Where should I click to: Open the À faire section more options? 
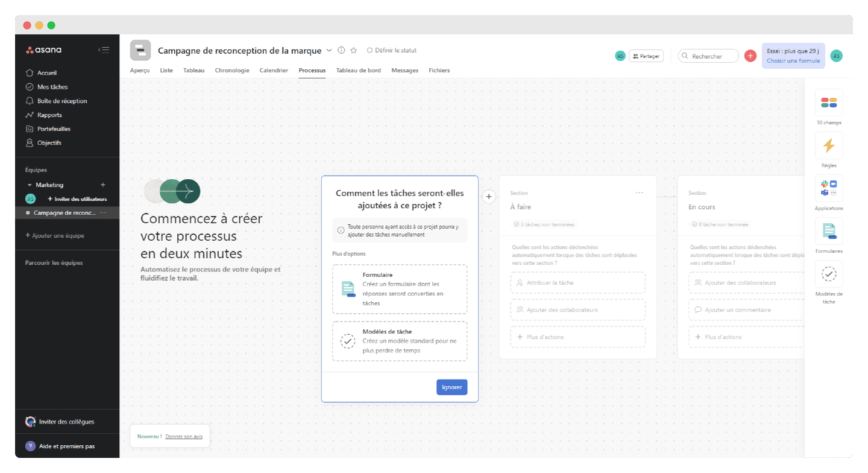pyautogui.click(x=640, y=193)
